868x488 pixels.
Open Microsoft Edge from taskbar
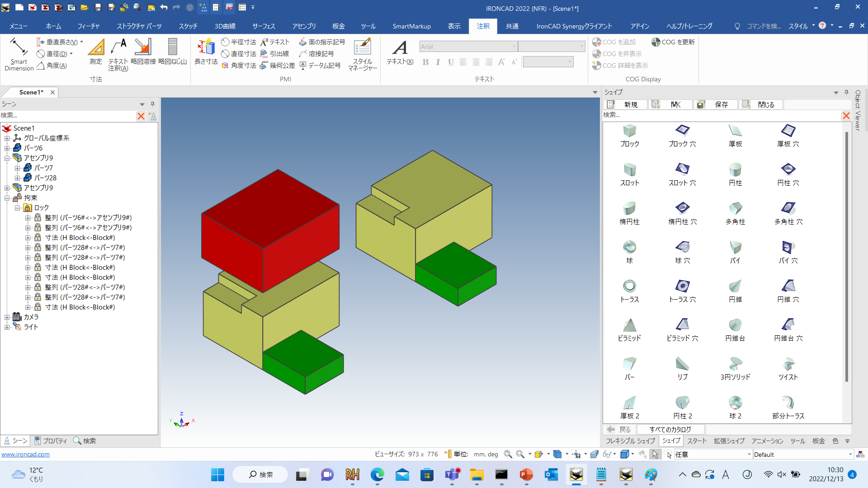coord(377,474)
